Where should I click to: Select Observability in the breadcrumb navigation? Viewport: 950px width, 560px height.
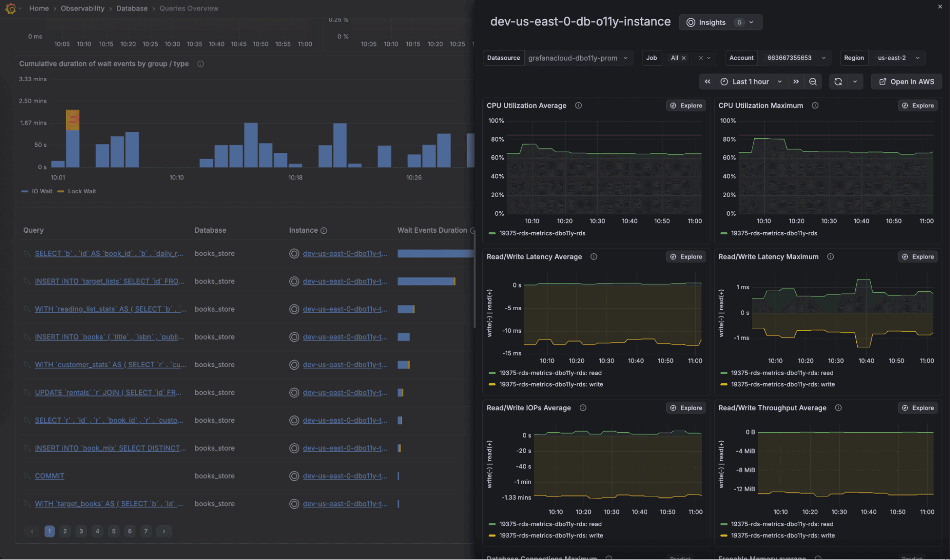82,8
